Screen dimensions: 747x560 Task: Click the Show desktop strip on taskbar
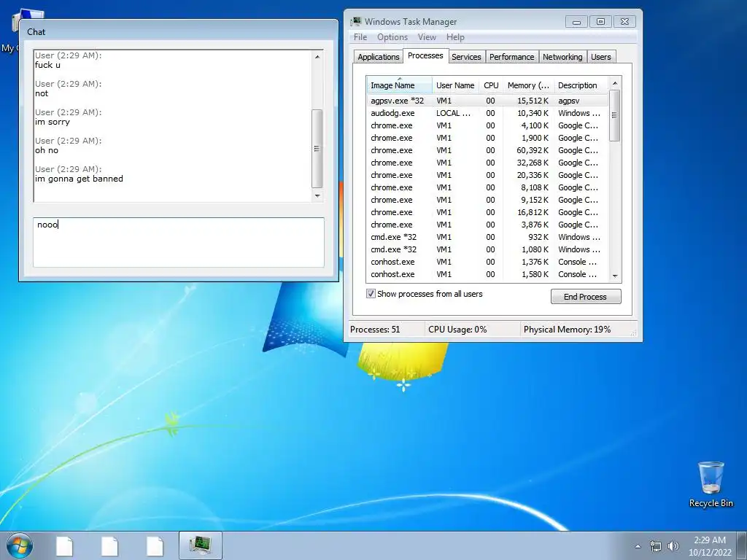coord(742,545)
